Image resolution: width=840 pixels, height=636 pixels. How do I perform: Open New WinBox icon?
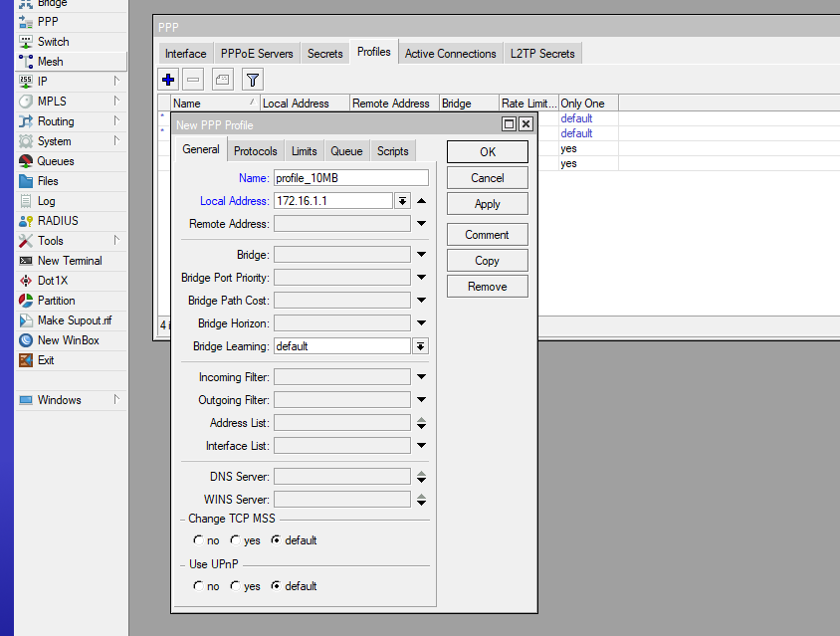tap(26, 340)
